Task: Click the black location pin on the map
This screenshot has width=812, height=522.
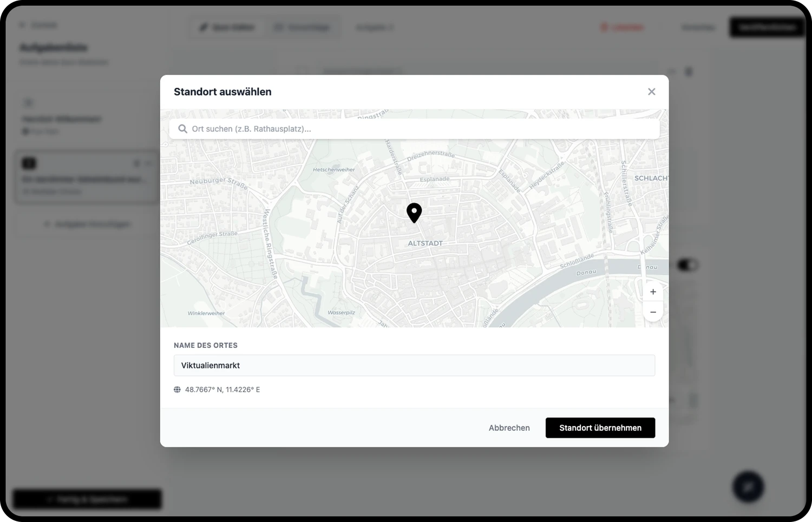Action: (414, 213)
